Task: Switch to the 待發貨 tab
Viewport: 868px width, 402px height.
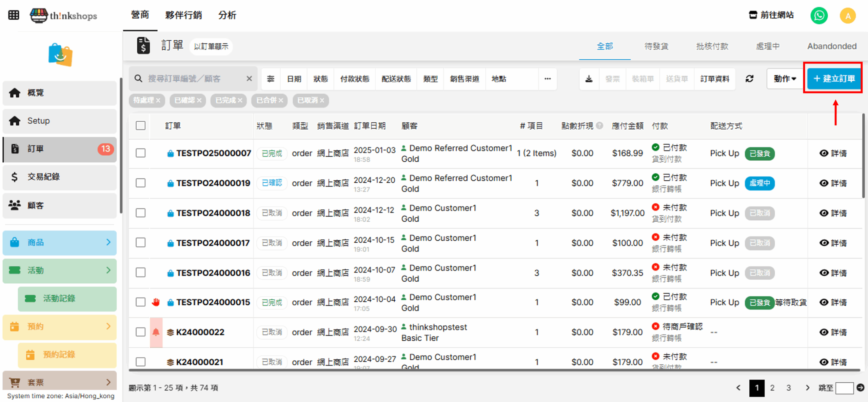Action: click(656, 46)
